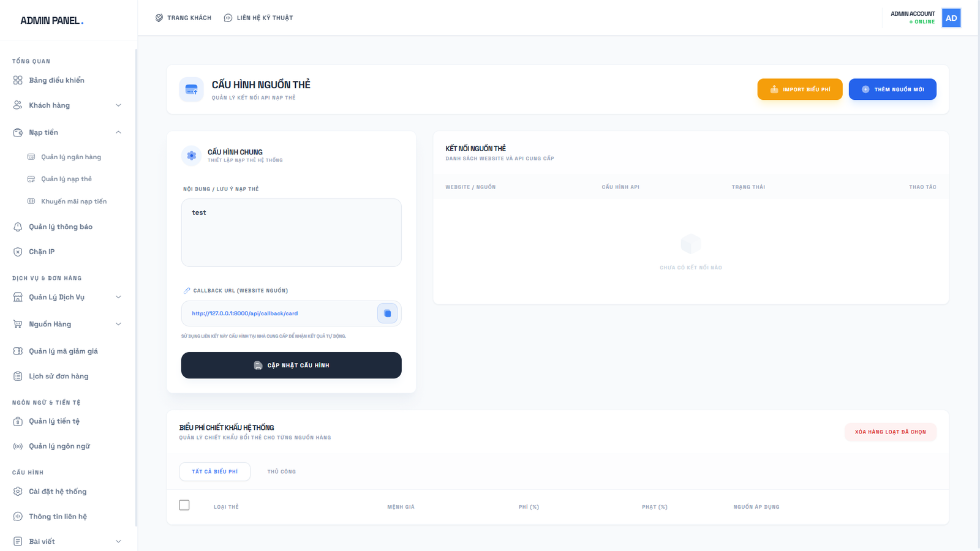This screenshot has width=980, height=551.
Task: Open Quản lý ngôn ngữ language icon
Action: click(x=18, y=446)
